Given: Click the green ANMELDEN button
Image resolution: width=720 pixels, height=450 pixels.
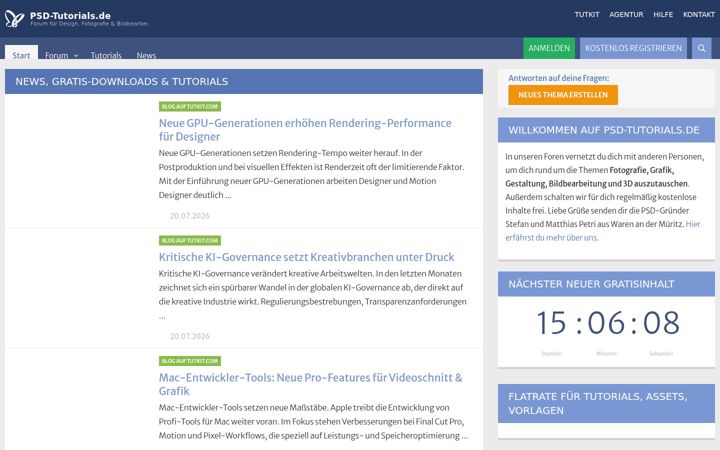Looking at the screenshot, I should point(549,48).
